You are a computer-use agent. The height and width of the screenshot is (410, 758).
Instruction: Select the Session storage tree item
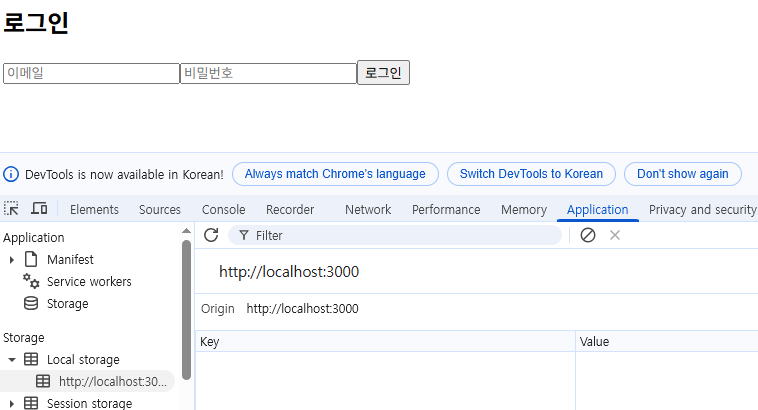89,403
